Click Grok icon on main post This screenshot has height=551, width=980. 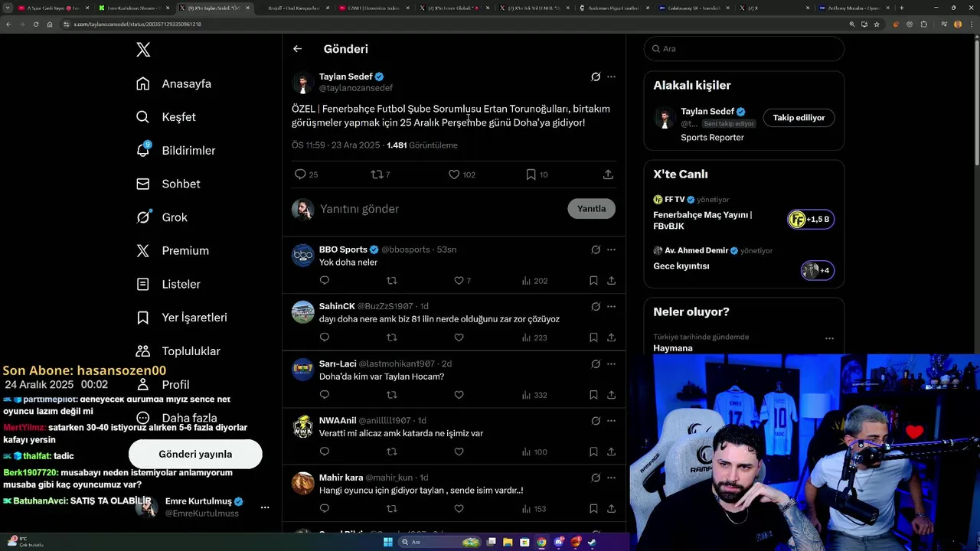click(596, 77)
